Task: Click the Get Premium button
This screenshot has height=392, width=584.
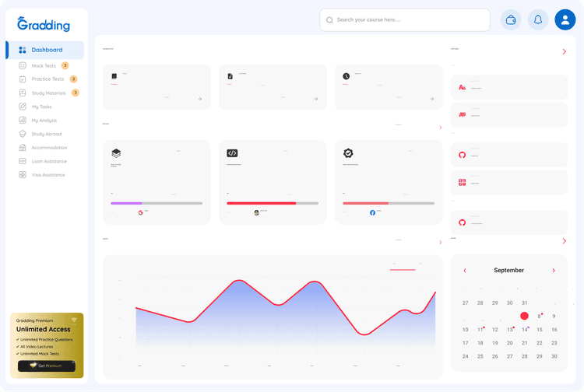Action: click(47, 366)
